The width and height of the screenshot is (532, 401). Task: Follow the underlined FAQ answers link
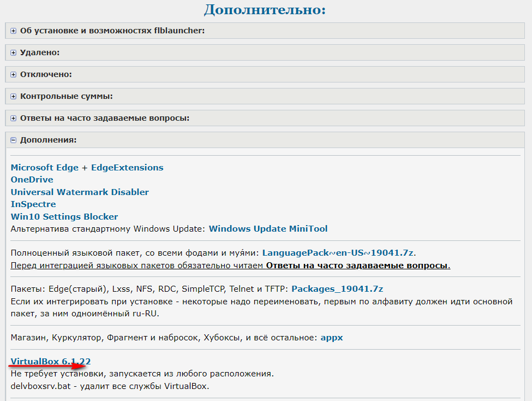point(357,266)
